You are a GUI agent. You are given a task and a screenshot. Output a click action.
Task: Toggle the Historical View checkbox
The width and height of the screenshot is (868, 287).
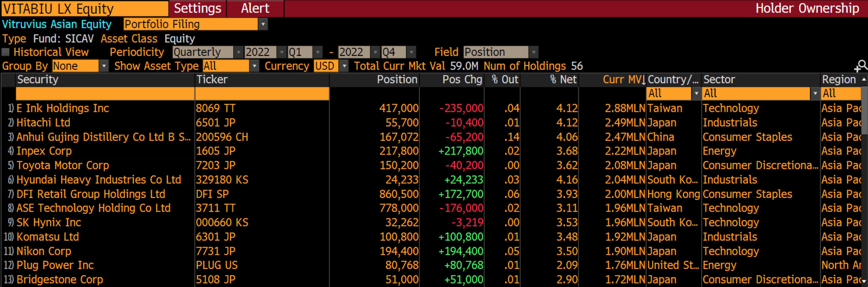click(x=5, y=52)
